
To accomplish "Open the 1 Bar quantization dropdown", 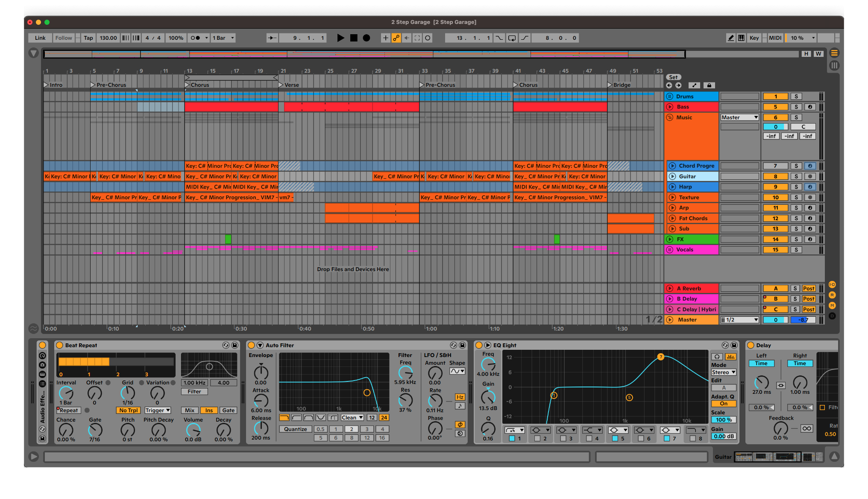I will click(x=223, y=38).
